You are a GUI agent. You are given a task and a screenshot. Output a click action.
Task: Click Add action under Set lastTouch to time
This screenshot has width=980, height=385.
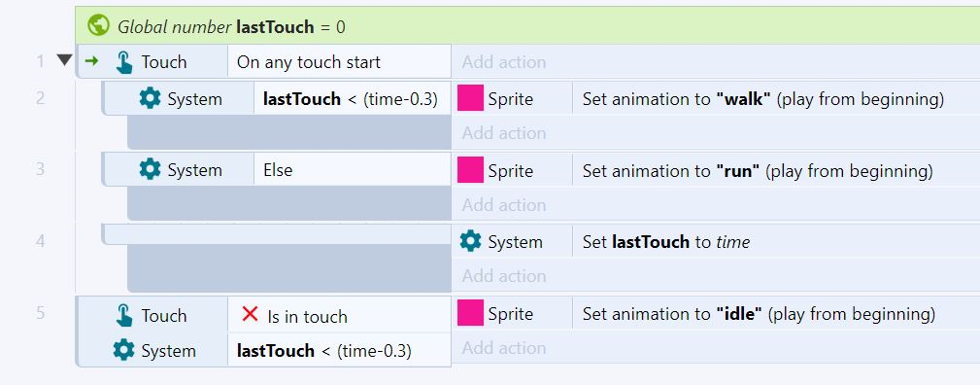[x=504, y=275]
